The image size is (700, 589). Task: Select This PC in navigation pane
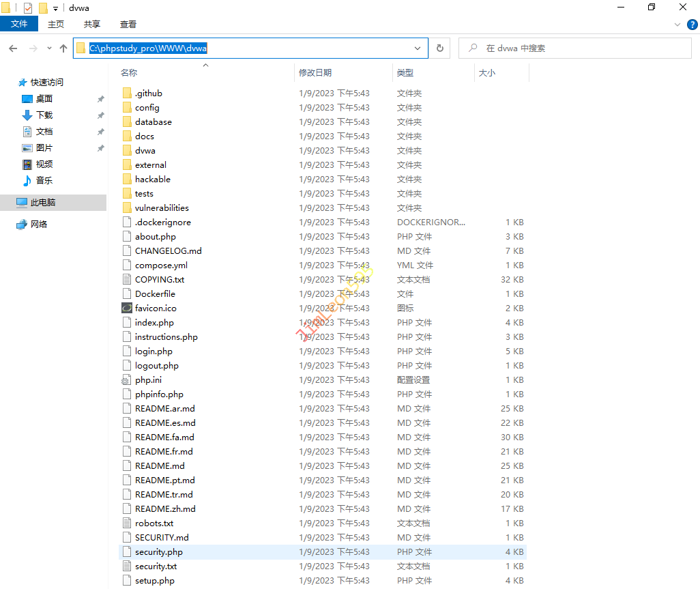tap(43, 202)
